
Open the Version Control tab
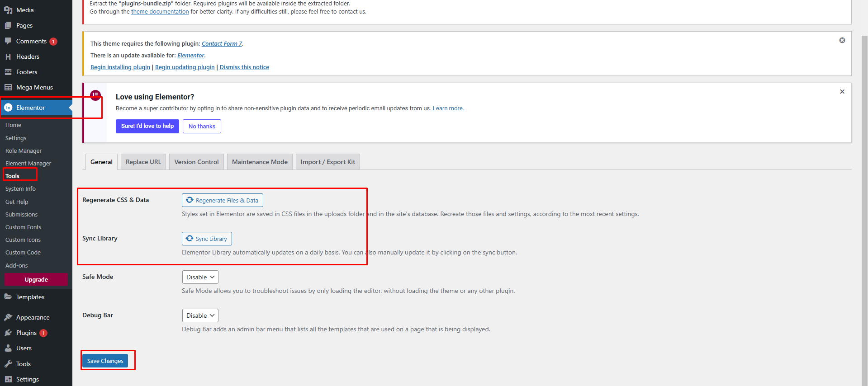point(196,162)
